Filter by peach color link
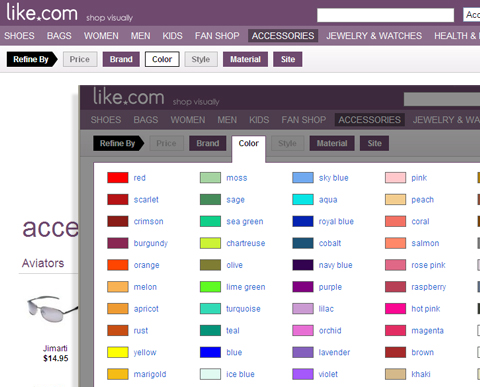This screenshot has height=387, width=480. 422,200
